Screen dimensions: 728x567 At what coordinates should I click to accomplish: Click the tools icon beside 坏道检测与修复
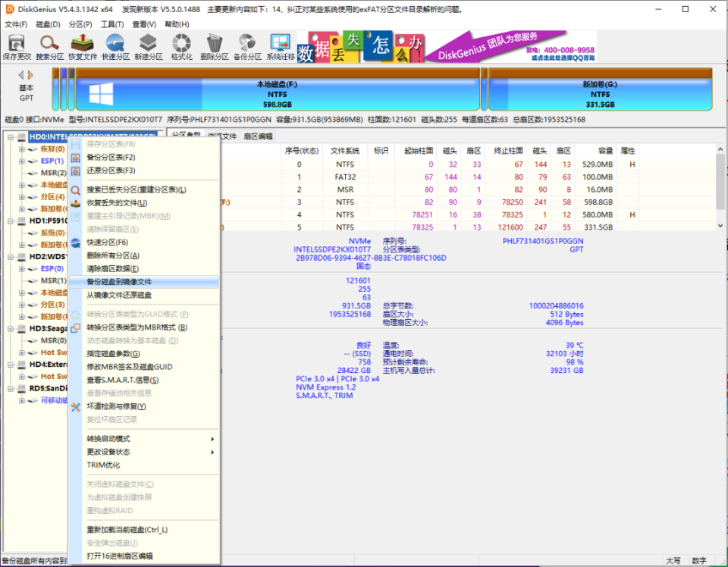[x=76, y=406]
